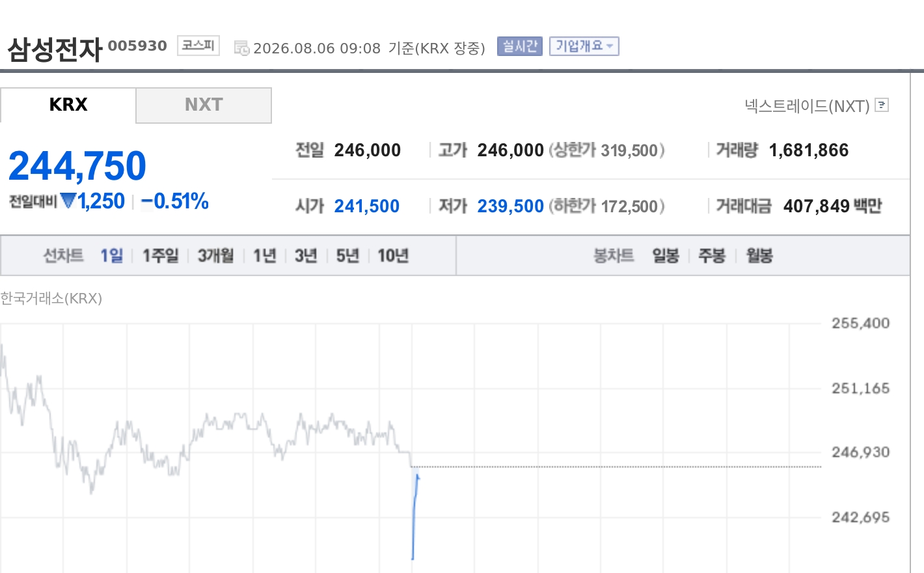Switch to the KRX tab
This screenshot has height=573, width=924.
pos(68,105)
